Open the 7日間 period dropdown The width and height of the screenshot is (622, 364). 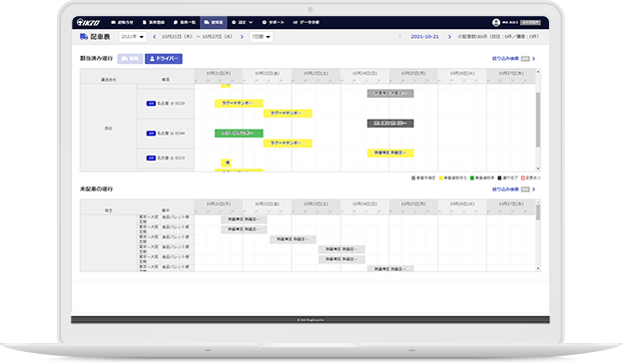(x=261, y=37)
